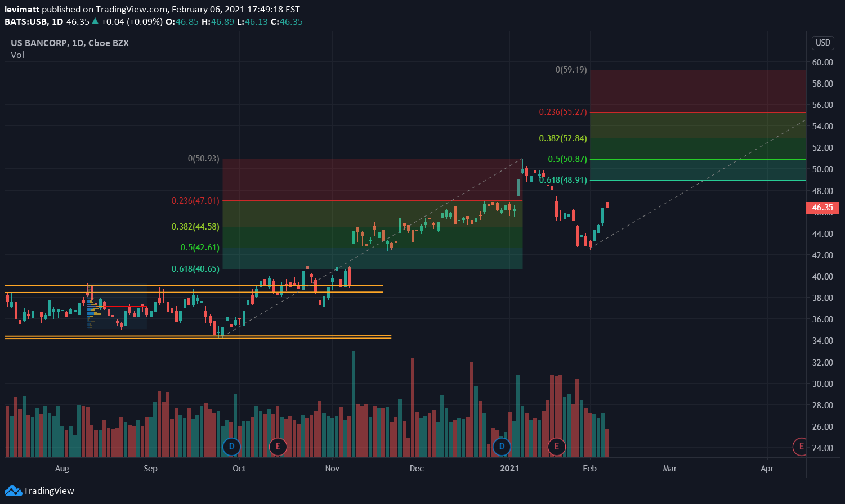Click the Nov label on the time axis
This screenshot has height=504, width=845.
point(332,468)
